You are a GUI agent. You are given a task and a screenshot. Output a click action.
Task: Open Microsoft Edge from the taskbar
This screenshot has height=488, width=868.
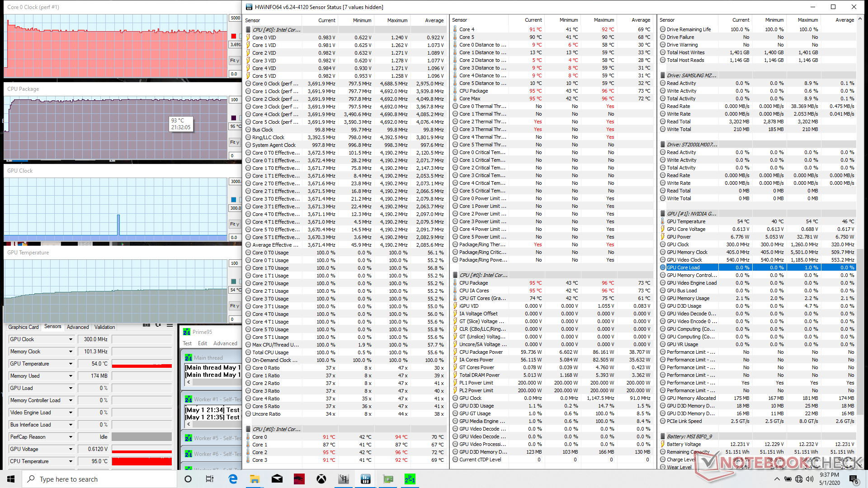[233, 479]
